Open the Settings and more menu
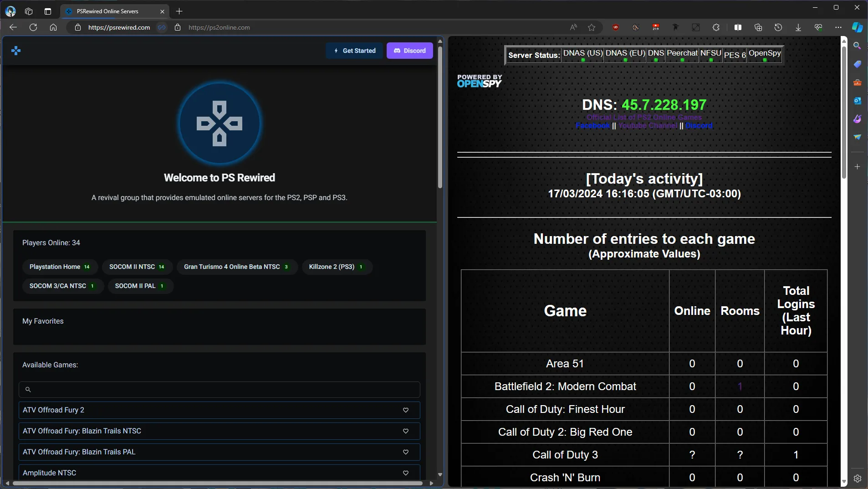 coord(838,27)
